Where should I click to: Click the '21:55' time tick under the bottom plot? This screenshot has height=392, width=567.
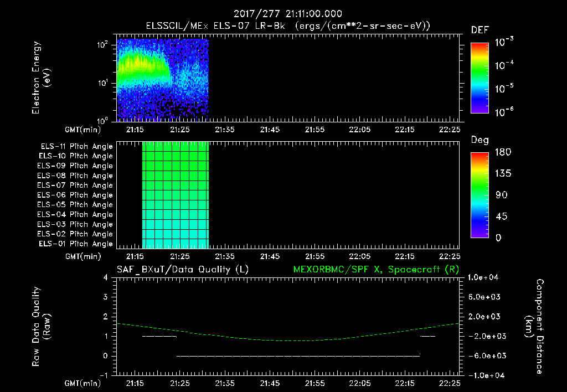(315, 383)
